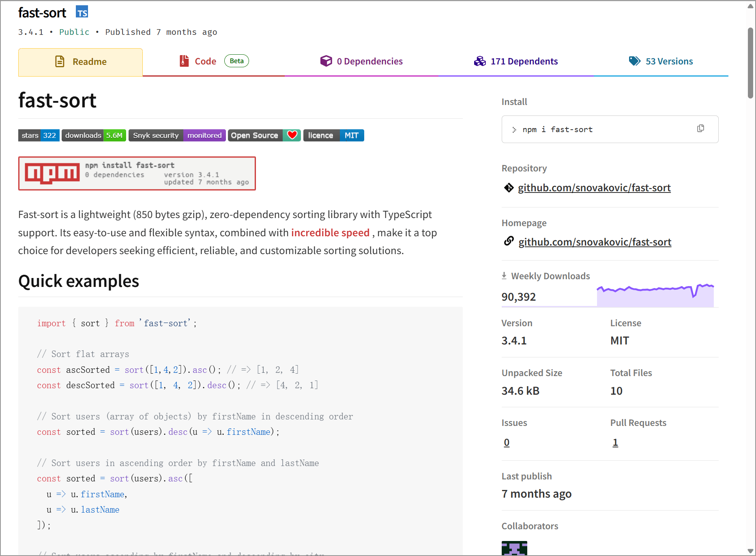Click the TypeScript TS badge icon
This screenshot has width=756, height=556.
(82, 12)
